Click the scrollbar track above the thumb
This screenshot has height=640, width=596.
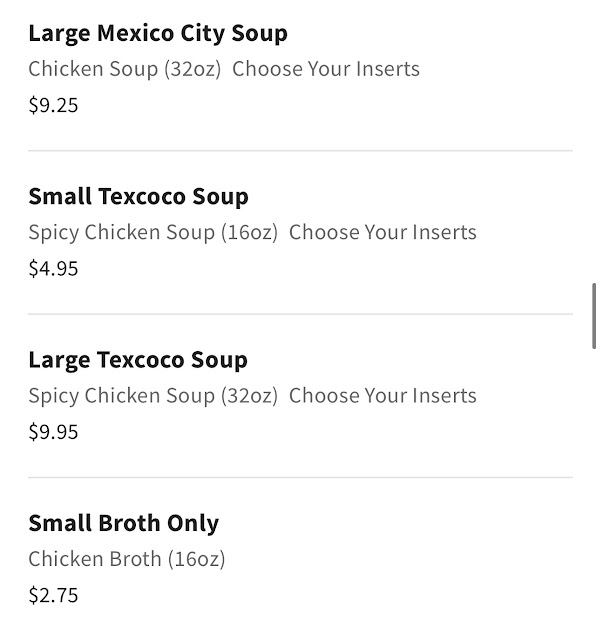pos(594,141)
